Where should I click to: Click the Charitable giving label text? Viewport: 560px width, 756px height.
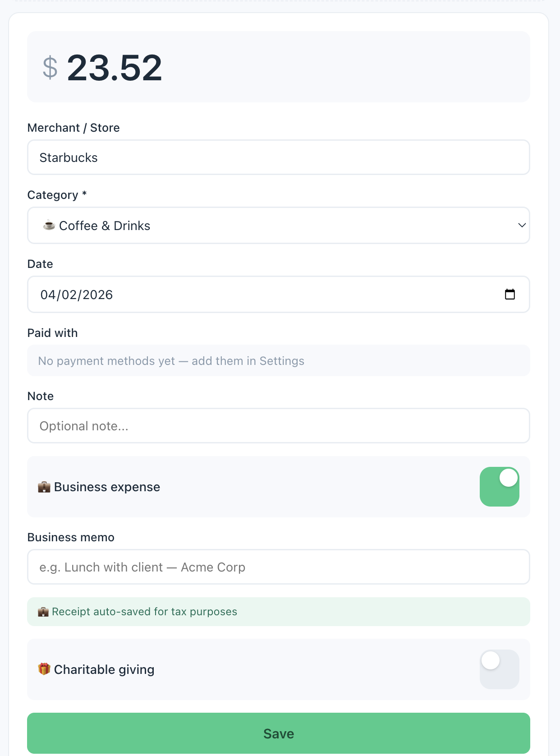tap(104, 669)
